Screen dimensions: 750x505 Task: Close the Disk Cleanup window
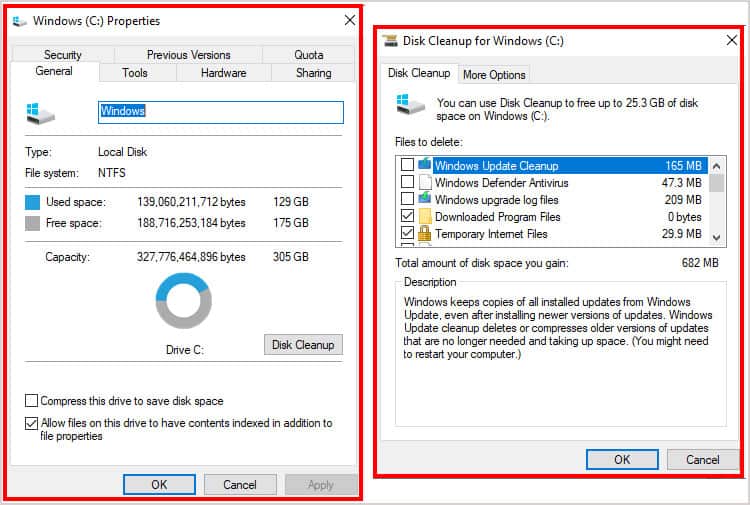pyautogui.click(x=731, y=40)
